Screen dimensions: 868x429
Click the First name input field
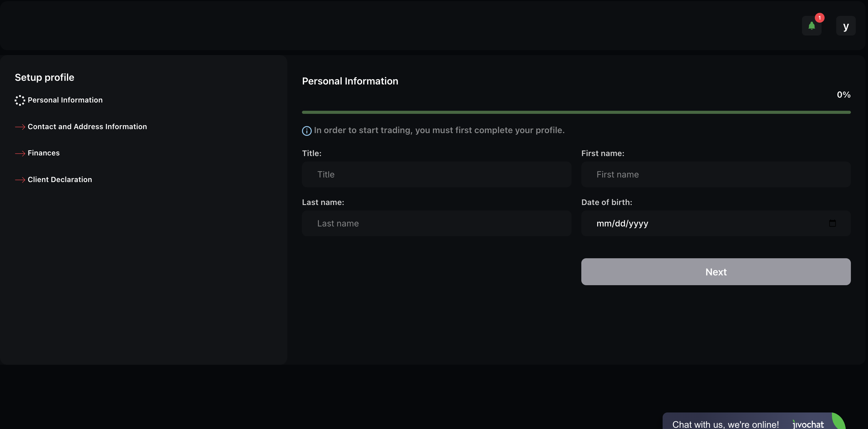coord(716,174)
